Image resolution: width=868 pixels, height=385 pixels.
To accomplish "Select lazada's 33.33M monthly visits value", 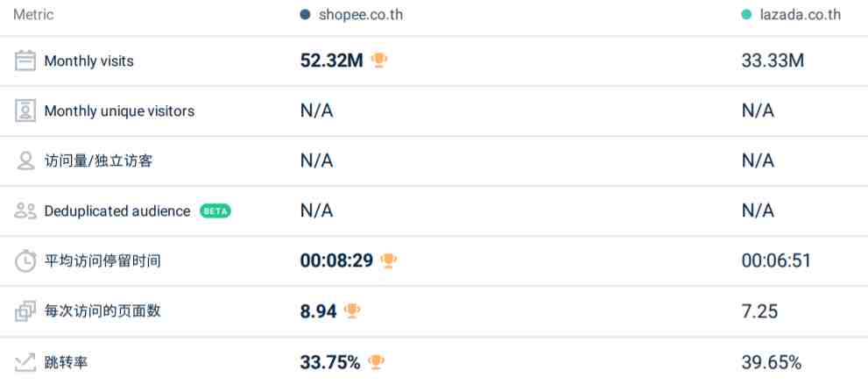I will [x=773, y=61].
